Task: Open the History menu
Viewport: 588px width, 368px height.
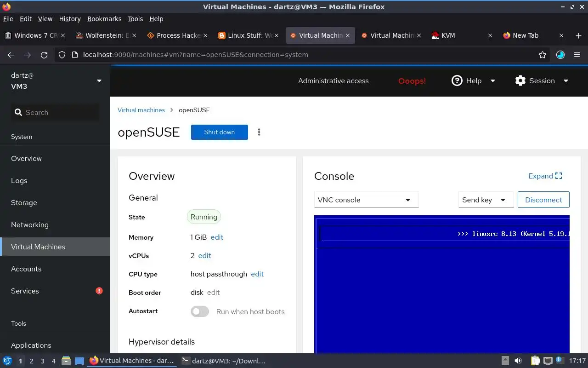Action: click(x=70, y=19)
